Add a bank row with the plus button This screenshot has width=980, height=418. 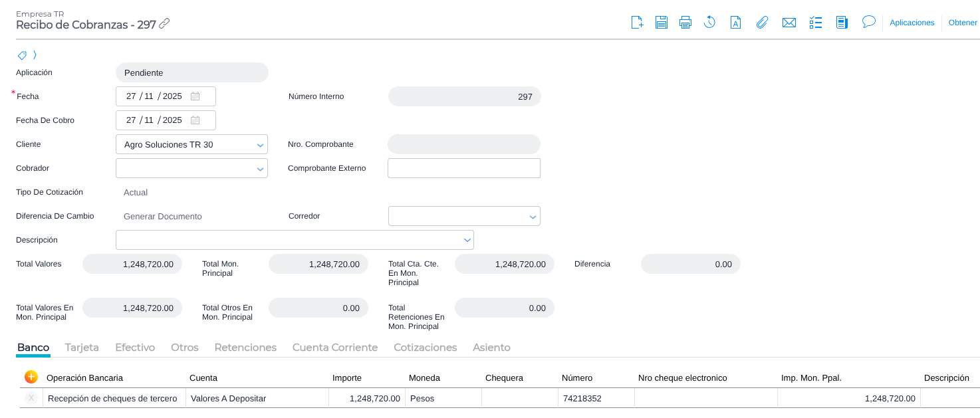(x=31, y=377)
